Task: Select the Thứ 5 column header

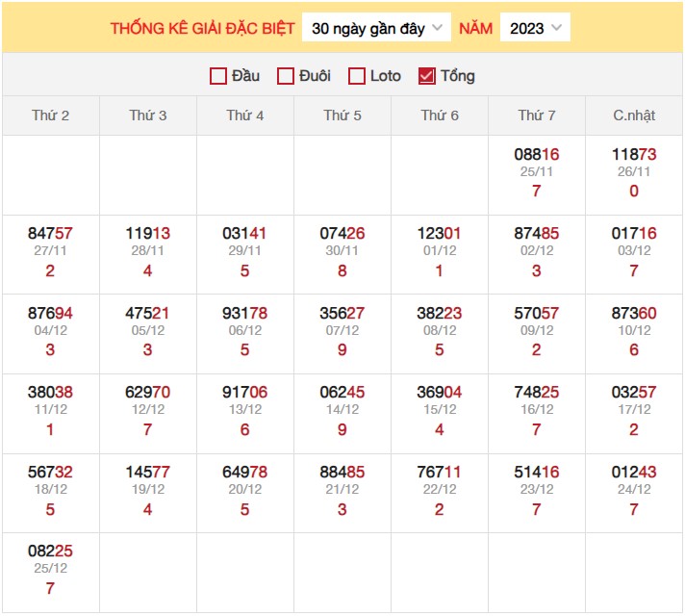Action: 342,115
